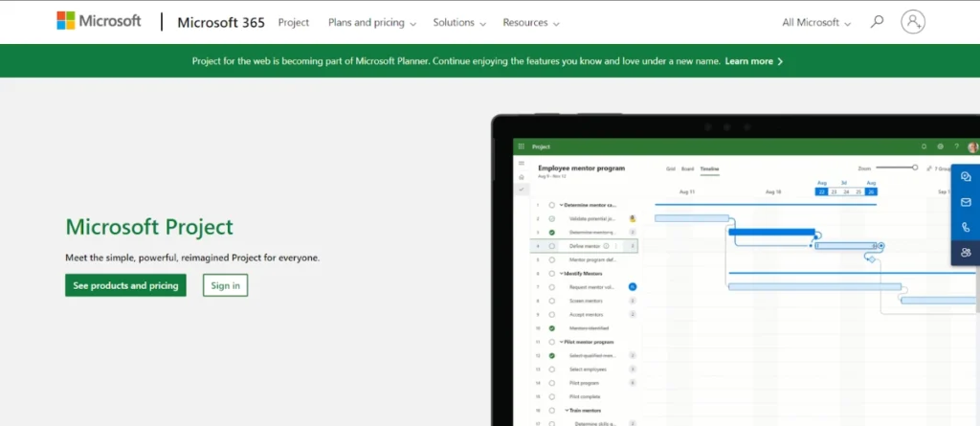Uncheck the Select qualified mentors task
The height and width of the screenshot is (426, 980).
click(552, 355)
